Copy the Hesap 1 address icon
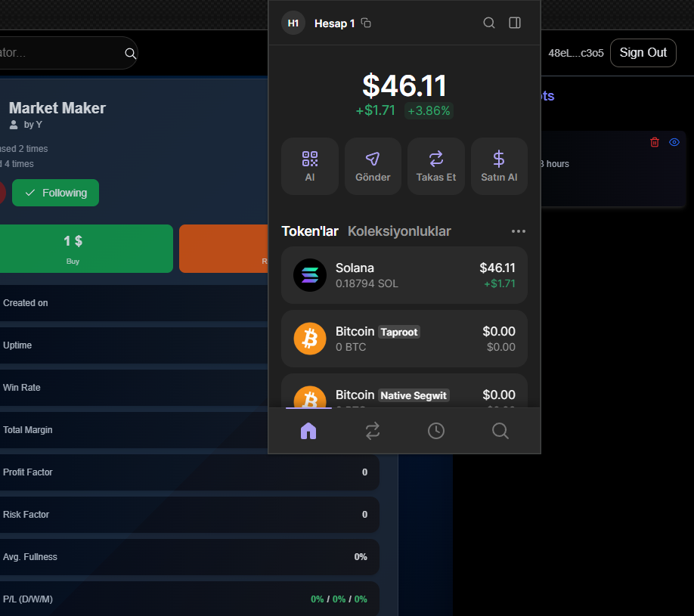694x616 pixels. [366, 23]
